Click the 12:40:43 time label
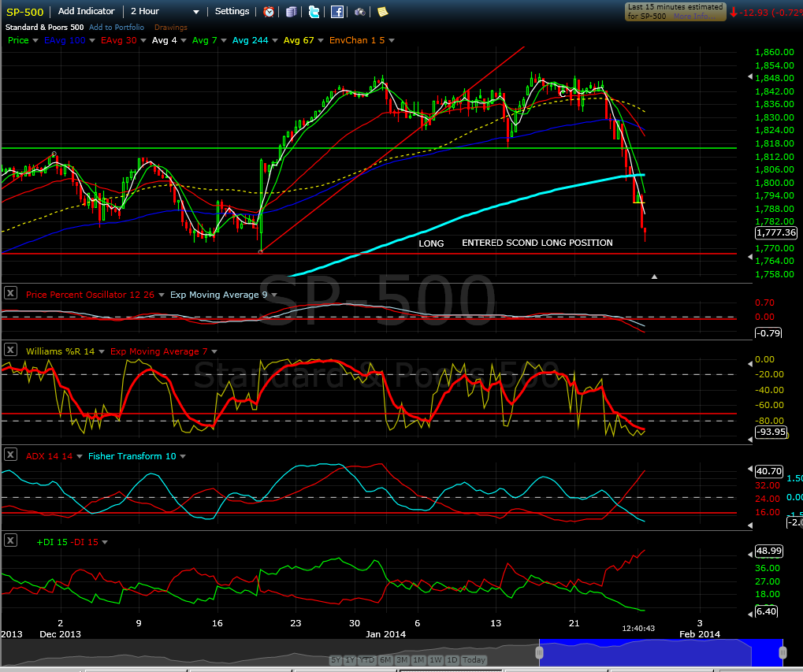Viewport: 803px width, 672px height. (x=638, y=628)
